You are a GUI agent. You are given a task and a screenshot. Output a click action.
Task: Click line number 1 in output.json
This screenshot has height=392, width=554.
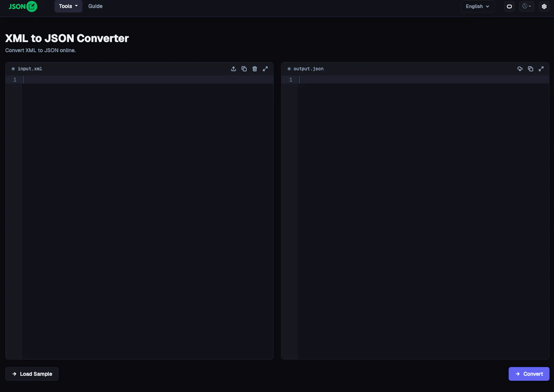[291, 80]
